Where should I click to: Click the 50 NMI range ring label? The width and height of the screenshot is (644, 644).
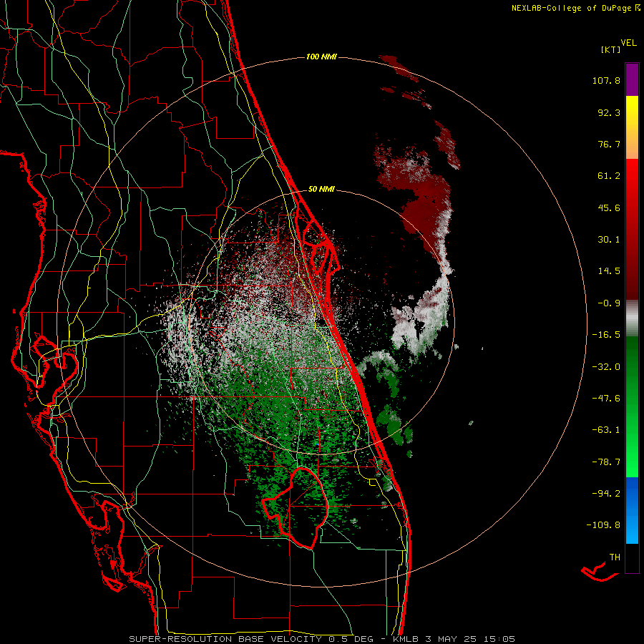click(x=321, y=190)
